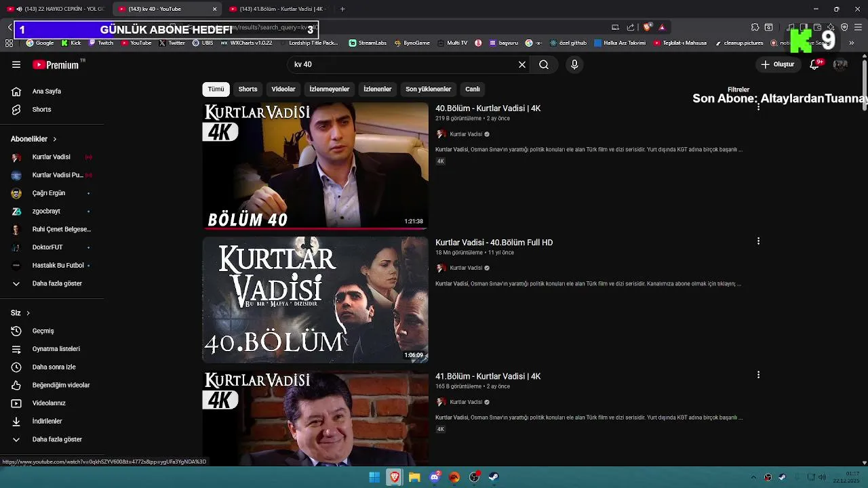The height and width of the screenshot is (488, 868).
Task: Open the YouTube hamburger guide menu
Action: point(16,64)
